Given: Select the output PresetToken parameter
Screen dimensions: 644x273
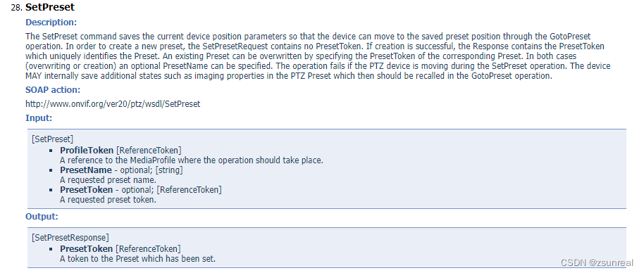Looking at the screenshot, I should [86, 249].
